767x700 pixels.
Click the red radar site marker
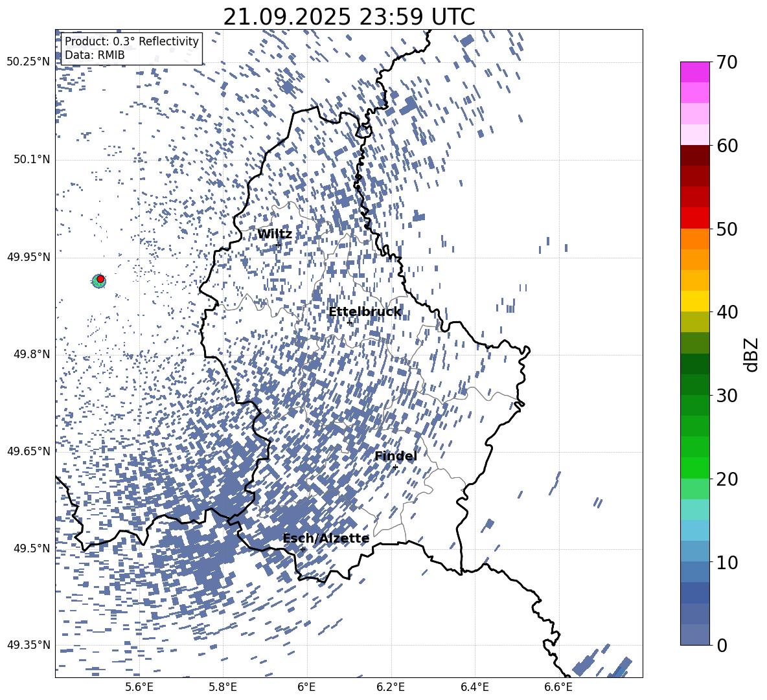100,279
